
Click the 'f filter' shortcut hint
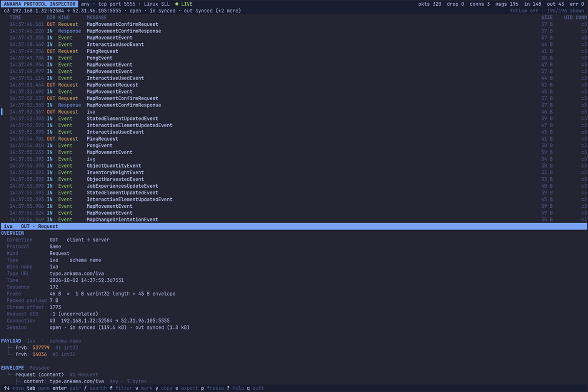[x=121, y=388]
